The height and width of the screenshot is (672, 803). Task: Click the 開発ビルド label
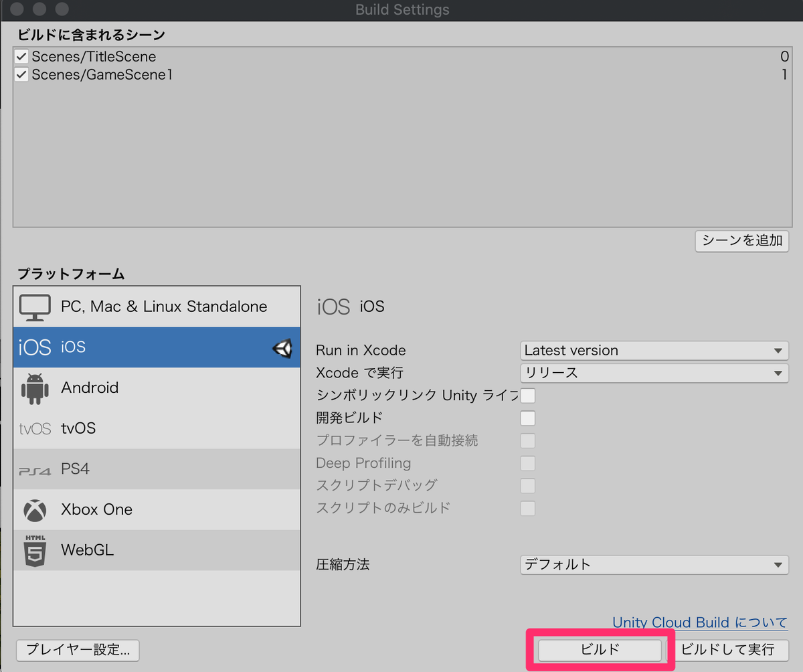(349, 418)
